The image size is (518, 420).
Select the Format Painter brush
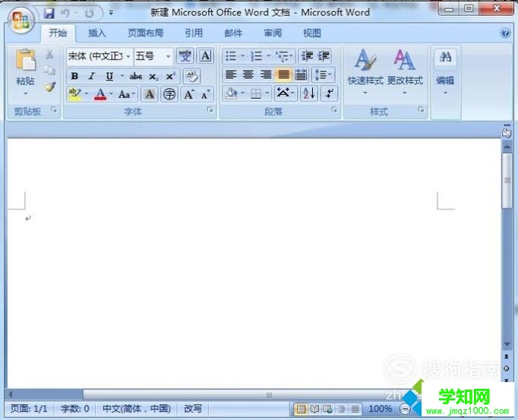pos(50,87)
